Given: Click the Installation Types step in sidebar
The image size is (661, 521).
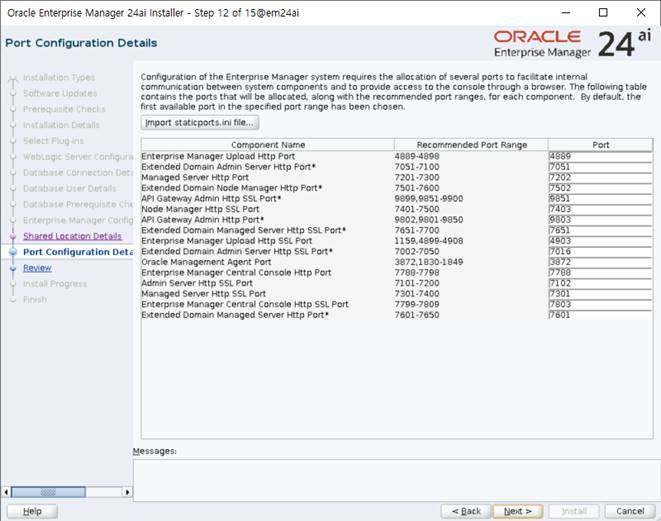Looking at the screenshot, I should [x=59, y=78].
